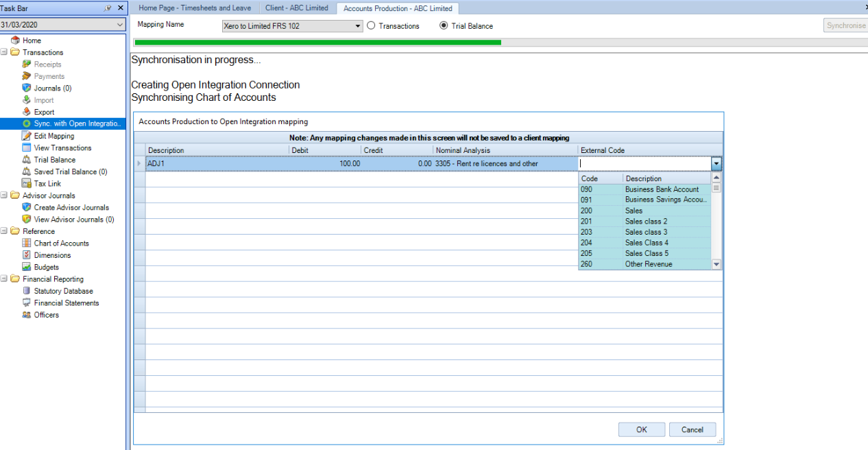Open the Tax Link icon

pyautogui.click(x=27, y=184)
